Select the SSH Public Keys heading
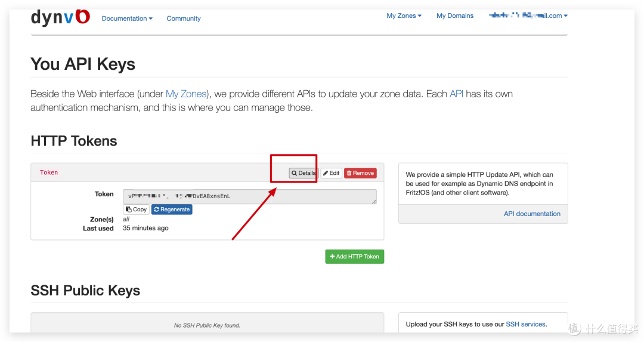Image resolution: width=644 pixels, height=342 pixels. click(85, 291)
